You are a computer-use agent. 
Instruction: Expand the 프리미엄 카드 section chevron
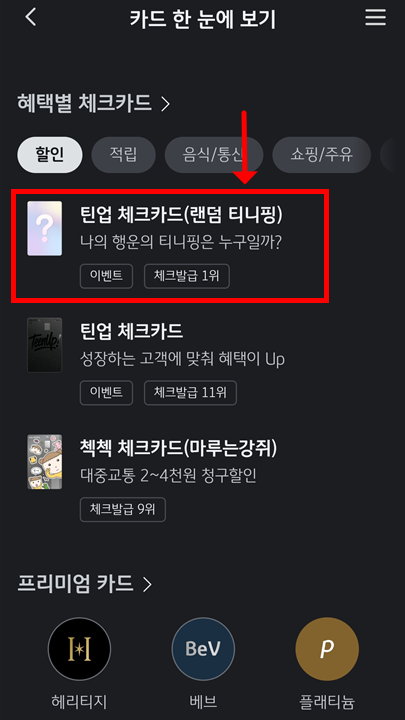[147, 585]
